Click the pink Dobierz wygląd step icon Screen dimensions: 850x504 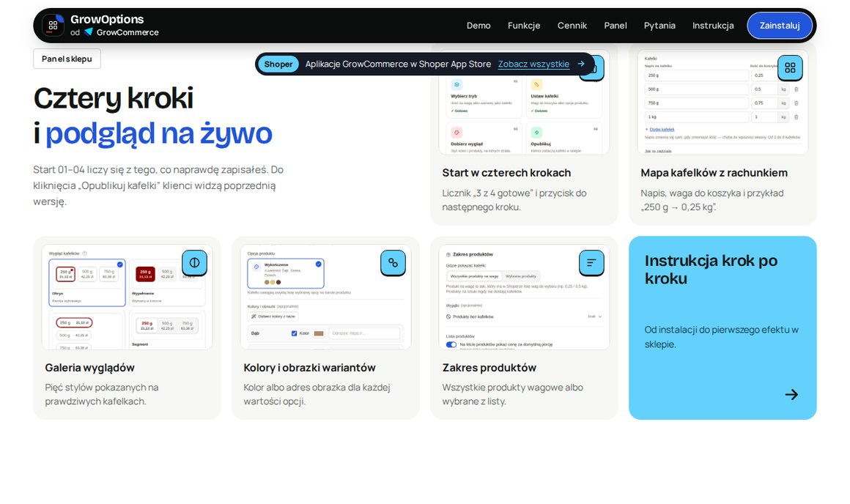pyautogui.click(x=457, y=133)
